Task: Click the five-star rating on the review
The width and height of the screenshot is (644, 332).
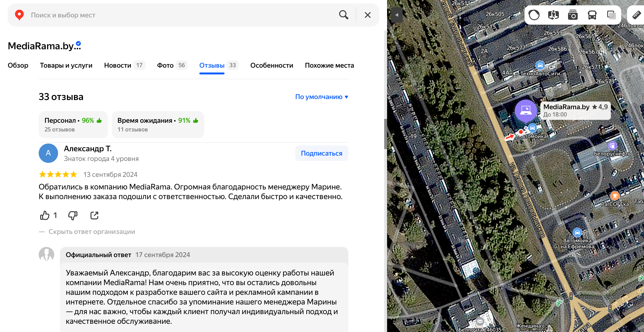Action: [58, 174]
